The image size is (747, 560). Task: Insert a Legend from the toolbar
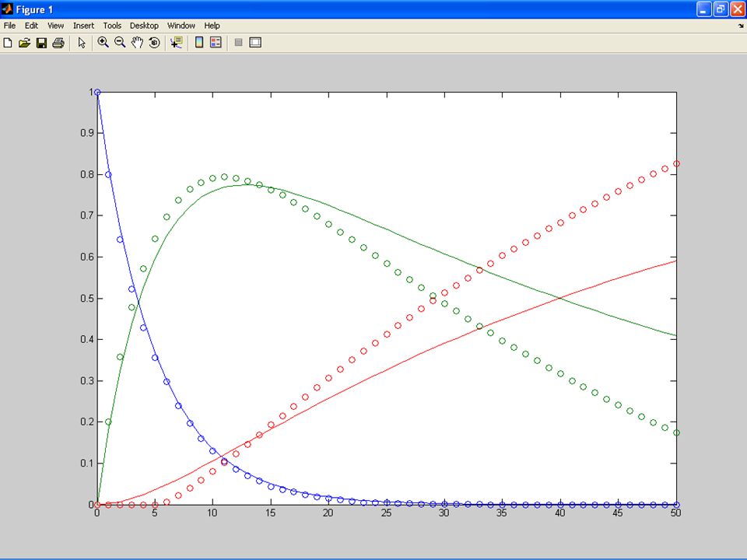[216, 42]
